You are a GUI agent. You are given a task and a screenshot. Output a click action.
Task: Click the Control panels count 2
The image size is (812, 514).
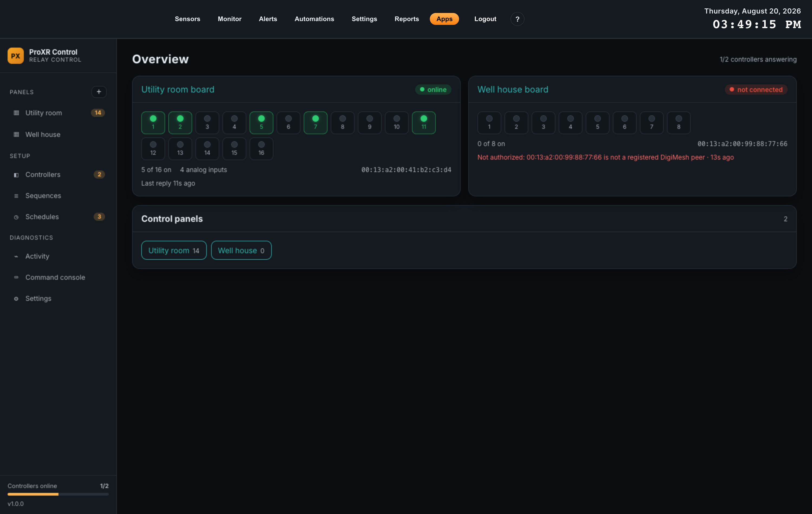(785, 219)
